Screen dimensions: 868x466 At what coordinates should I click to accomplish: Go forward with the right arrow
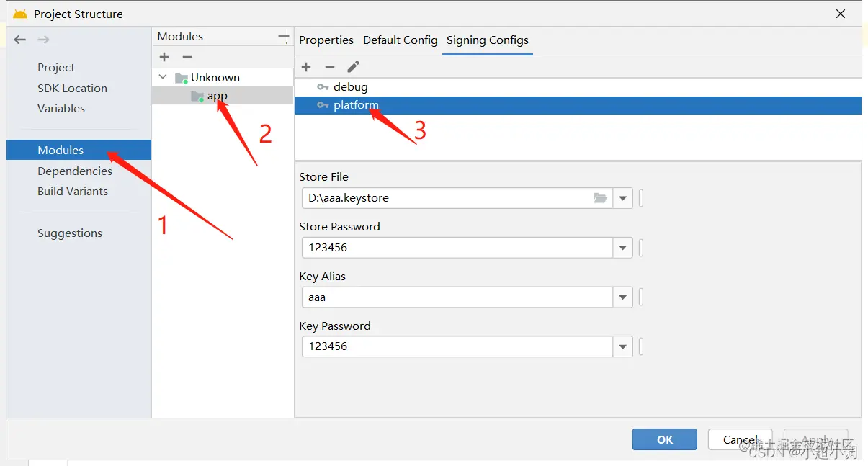pyautogui.click(x=43, y=40)
